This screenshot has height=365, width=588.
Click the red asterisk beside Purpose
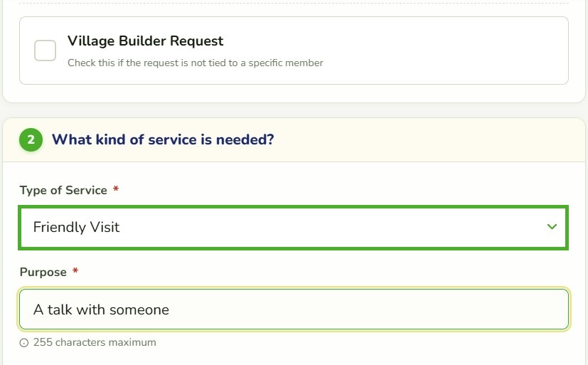click(x=75, y=270)
